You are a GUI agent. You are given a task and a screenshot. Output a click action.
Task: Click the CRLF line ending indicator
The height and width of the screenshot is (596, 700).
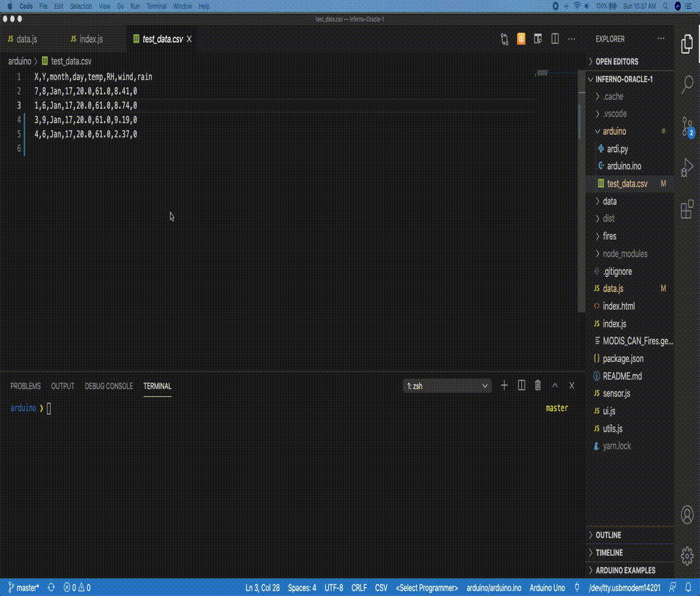359,588
